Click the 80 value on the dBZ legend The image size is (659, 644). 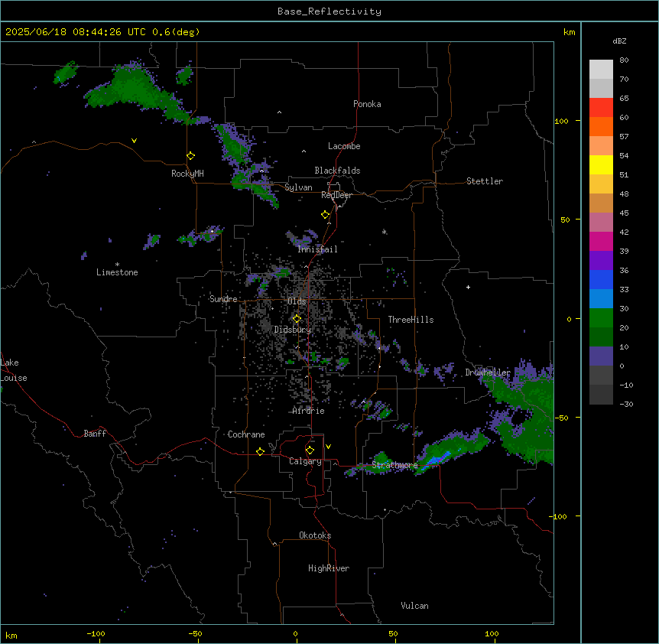point(624,60)
